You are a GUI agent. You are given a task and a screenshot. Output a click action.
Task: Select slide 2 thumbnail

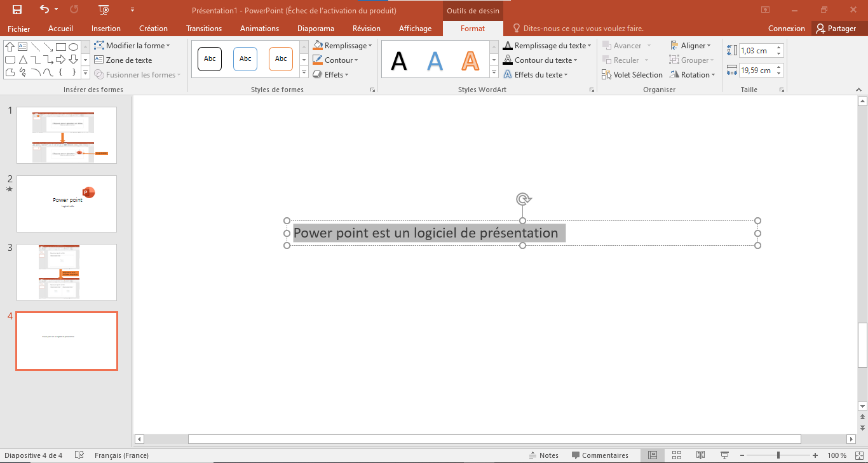[x=67, y=204]
